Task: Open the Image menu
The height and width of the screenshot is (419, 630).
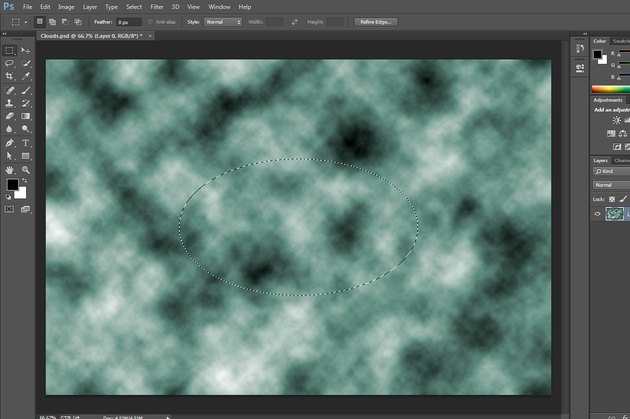Action: tap(66, 7)
